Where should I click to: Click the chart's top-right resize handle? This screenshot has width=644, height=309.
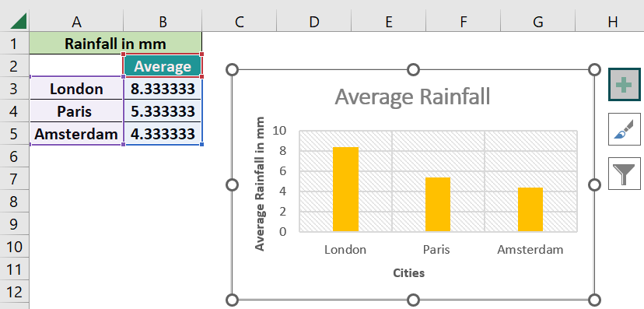(x=594, y=70)
